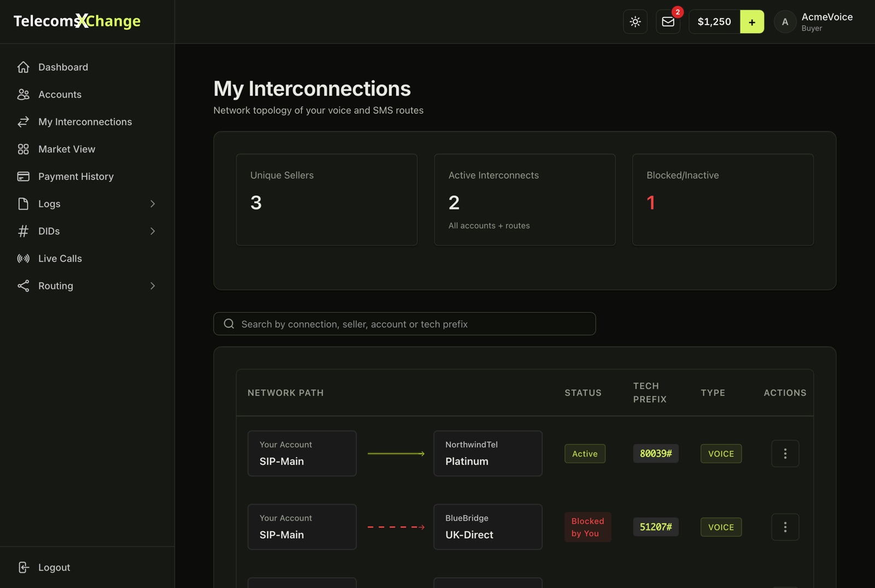
Task: Click the NorthwindTel Platinum seller box
Action: click(x=488, y=453)
